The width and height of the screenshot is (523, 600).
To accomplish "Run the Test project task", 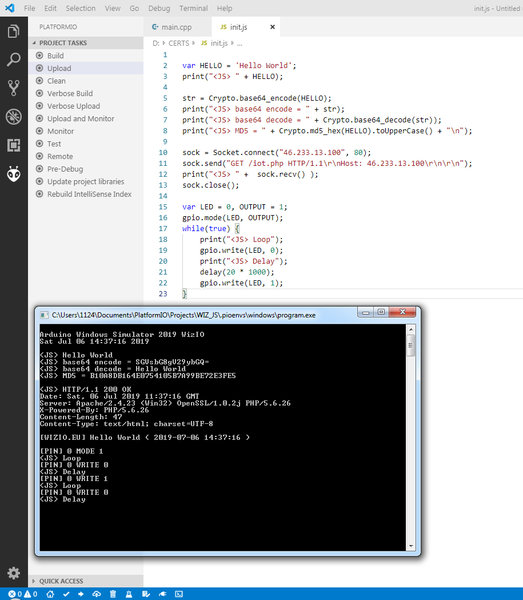I will [86, 143].
